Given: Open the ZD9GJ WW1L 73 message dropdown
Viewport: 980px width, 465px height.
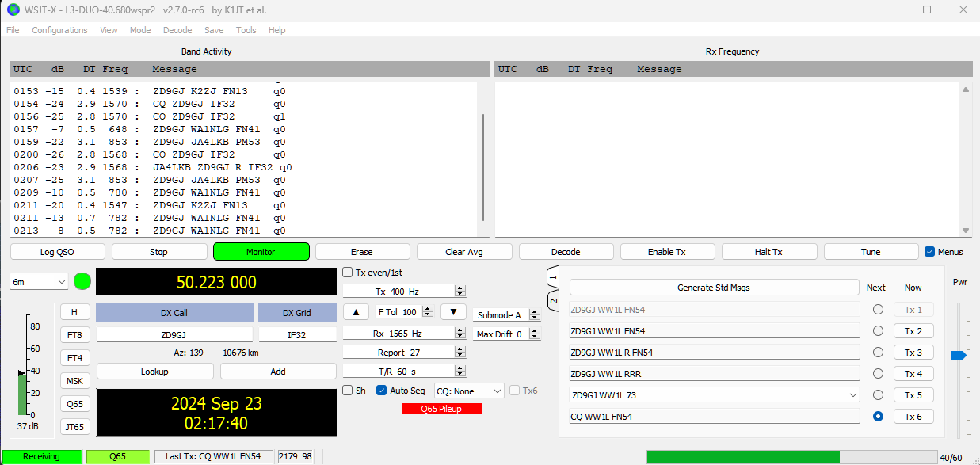Looking at the screenshot, I should tap(714, 394).
